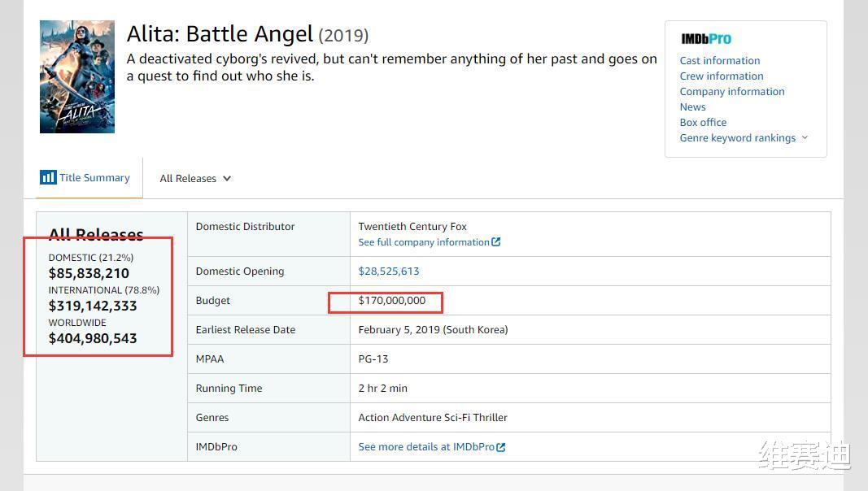The image size is (868, 491).
Task: Select the $170,000,000 budget value
Action: pyautogui.click(x=392, y=301)
